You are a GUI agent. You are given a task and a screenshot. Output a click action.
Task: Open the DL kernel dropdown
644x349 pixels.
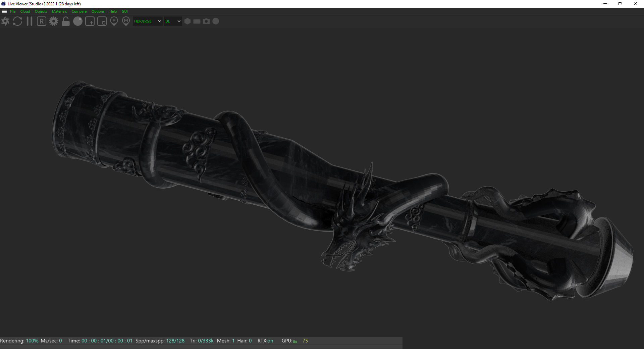click(x=173, y=21)
